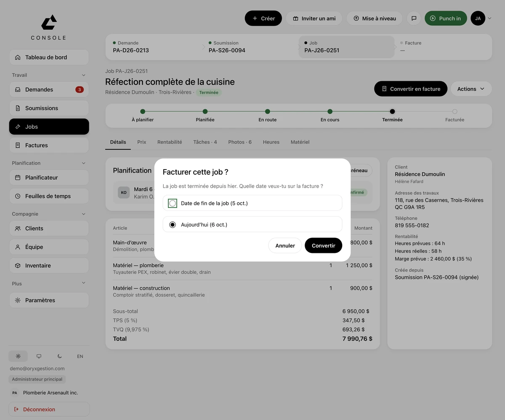Click the Planifiée progress step
Screen dimensions: 505x420
tap(205, 115)
